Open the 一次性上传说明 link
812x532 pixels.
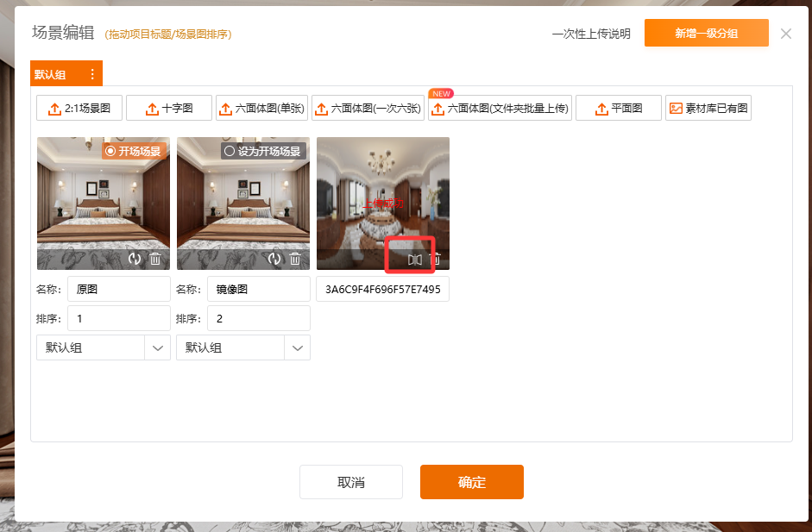(x=591, y=34)
